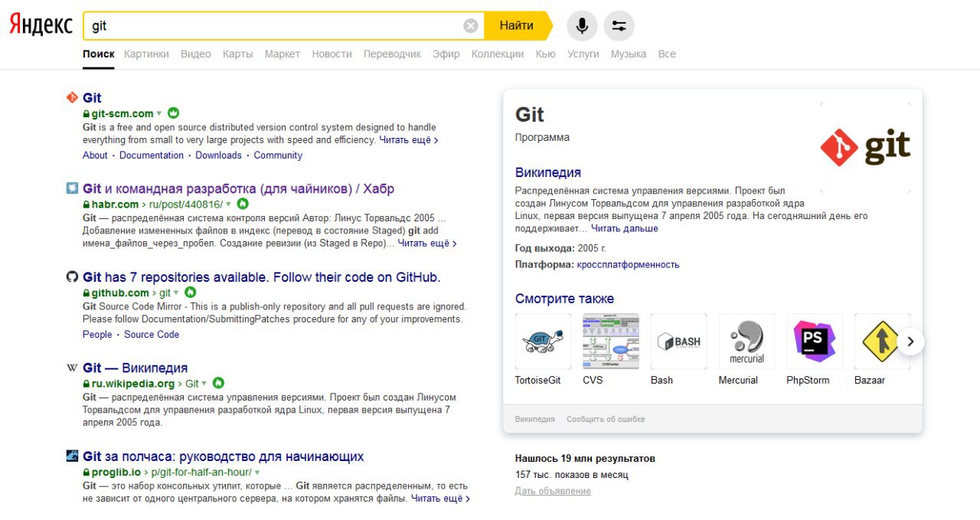Open 'Git — Википедия' result title
980x520 pixels.
pyautogui.click(x=135, y=368)
